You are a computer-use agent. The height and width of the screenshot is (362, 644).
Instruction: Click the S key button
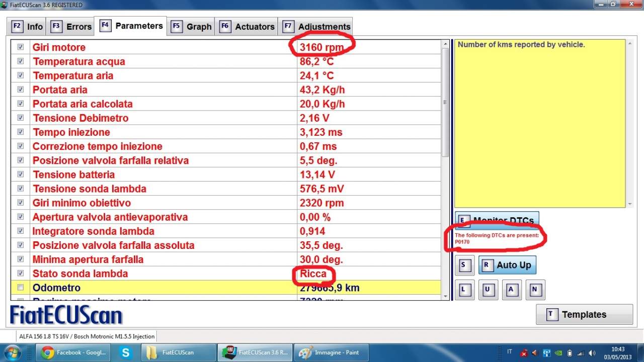[x=464, y=265]
